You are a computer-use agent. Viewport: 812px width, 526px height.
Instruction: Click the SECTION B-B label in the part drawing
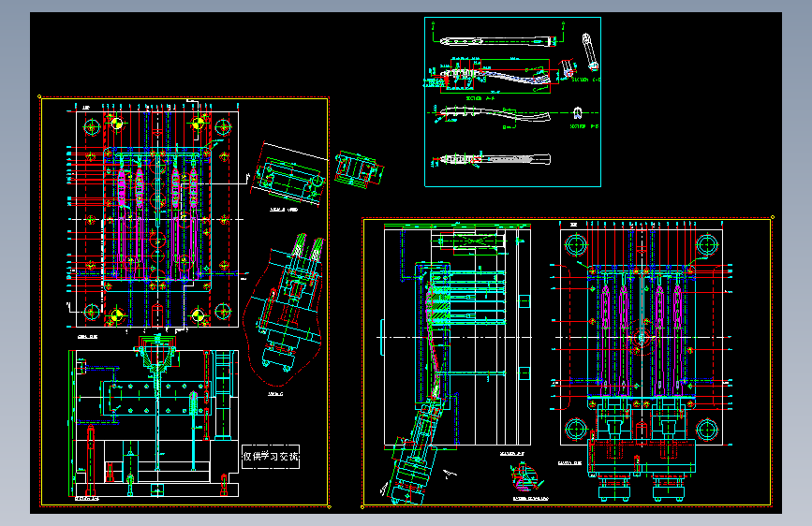pos(584,125)
